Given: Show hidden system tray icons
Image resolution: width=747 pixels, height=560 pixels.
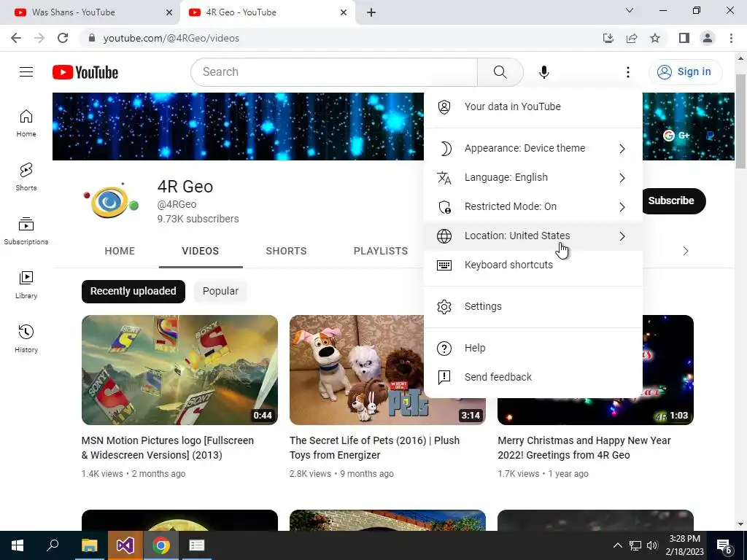Looking at the screenshot, I should 617,545.
